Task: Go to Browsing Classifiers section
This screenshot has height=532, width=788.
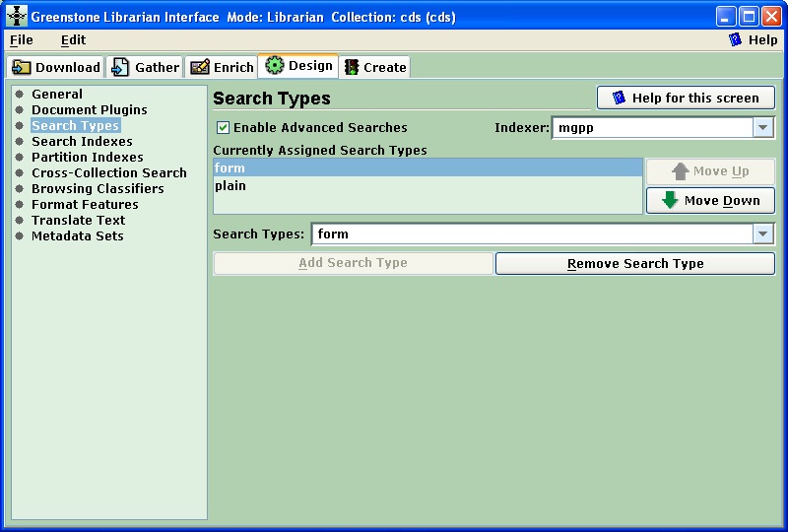Action: pos(98,189)
